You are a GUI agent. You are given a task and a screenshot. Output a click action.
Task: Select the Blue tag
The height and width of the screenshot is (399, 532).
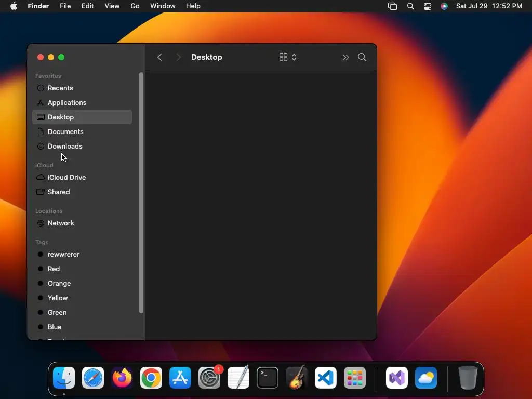pyautogui.click(x=82, y=327)
